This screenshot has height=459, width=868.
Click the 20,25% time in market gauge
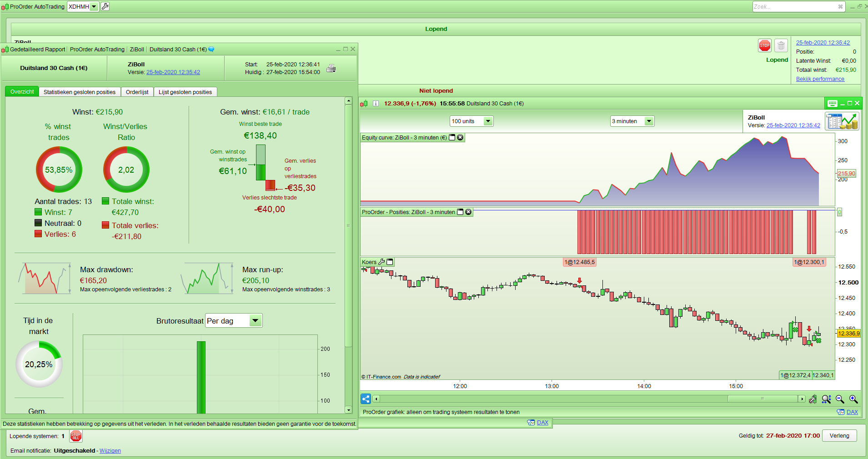click(39, 364)
